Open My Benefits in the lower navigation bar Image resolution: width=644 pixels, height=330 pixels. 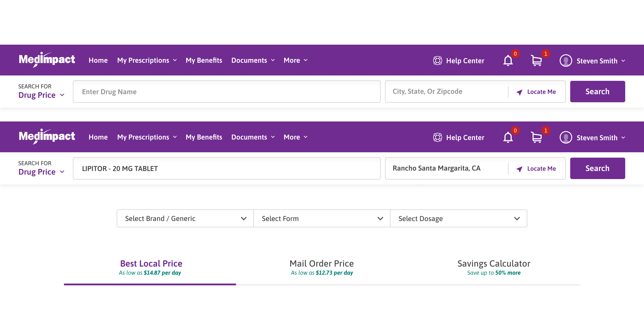(204, 137)
